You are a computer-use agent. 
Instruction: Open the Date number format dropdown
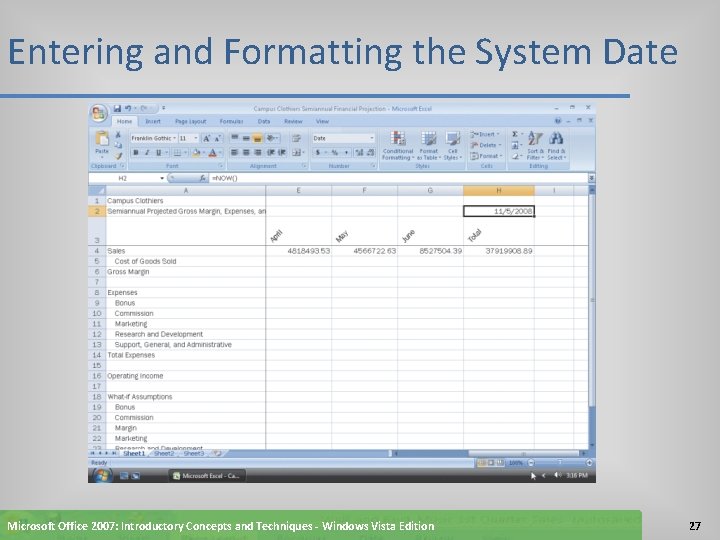(x=372, y=138)
